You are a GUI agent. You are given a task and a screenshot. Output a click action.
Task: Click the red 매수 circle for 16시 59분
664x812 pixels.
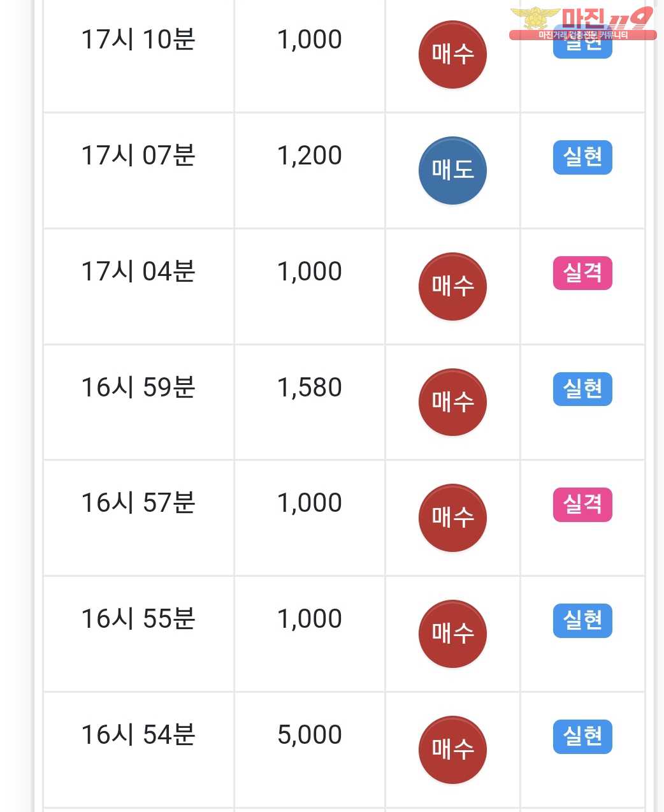(452, 402)
